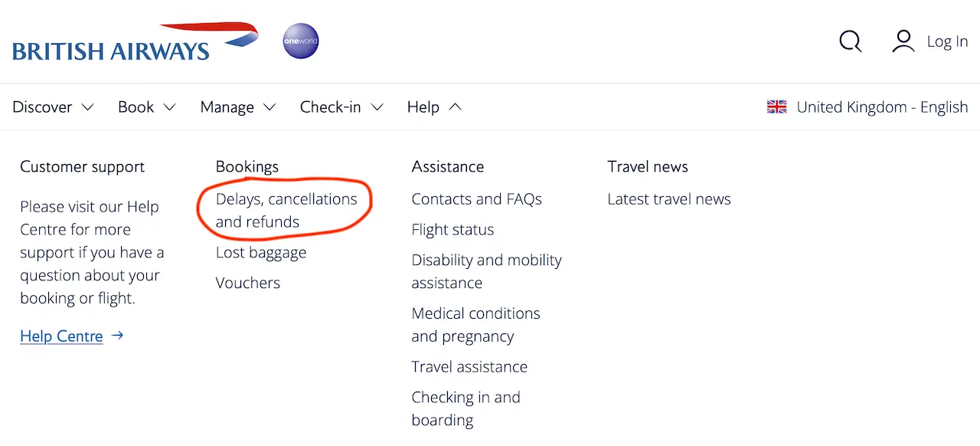Click the UK flag icon
Screen dimensions: 980x446
click(776, 107)
